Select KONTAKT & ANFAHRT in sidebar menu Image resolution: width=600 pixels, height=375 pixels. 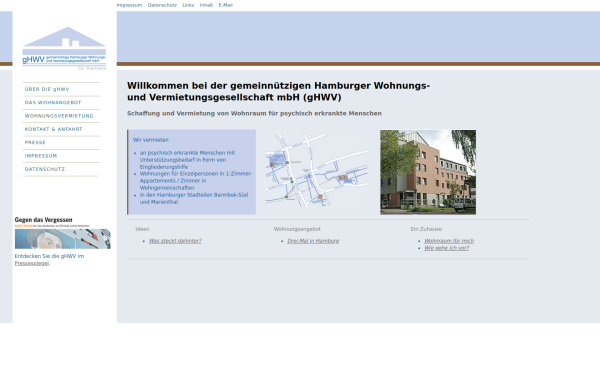pyautogui.click(x=54, y=129)
